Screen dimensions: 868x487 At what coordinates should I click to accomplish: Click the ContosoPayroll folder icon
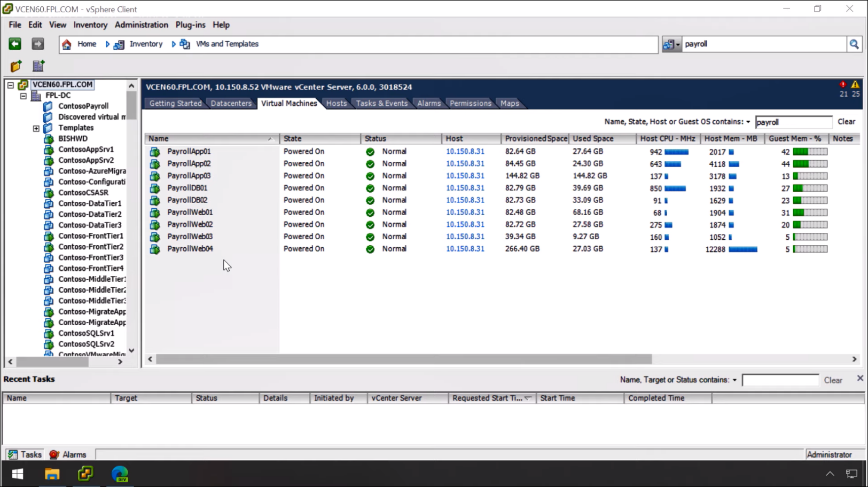(48, 106)
